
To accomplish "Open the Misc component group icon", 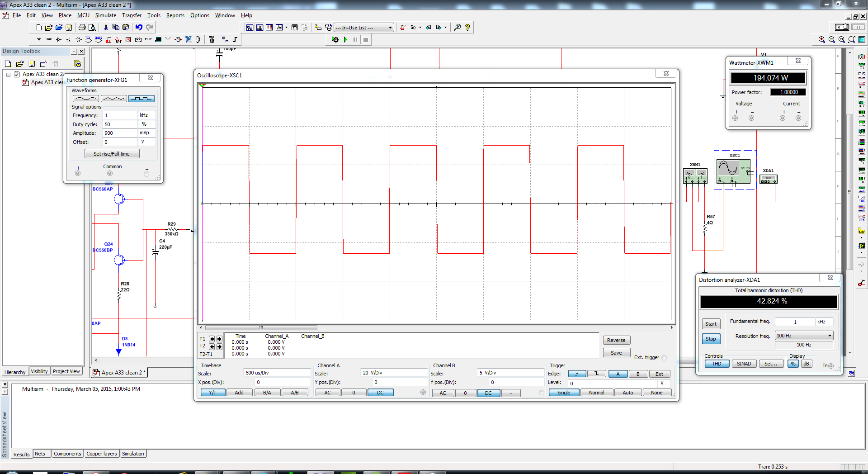I will click(x=148, y=40).
